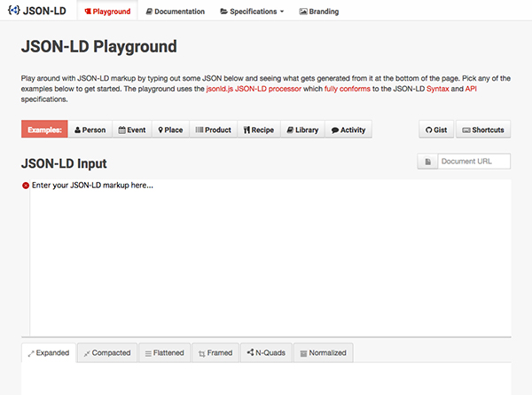Click the Document URL input field
This screenshot has height=395, width=532.
pos(474,162)
